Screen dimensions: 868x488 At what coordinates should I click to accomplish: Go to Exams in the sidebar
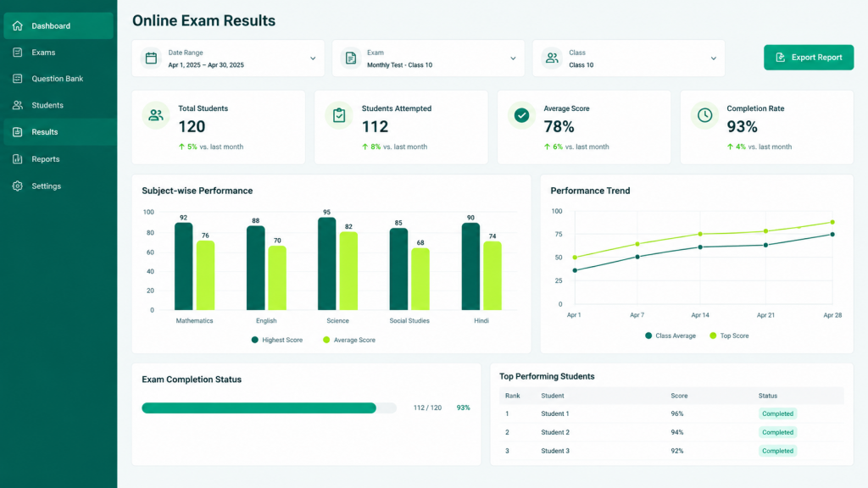pos(58,52)
